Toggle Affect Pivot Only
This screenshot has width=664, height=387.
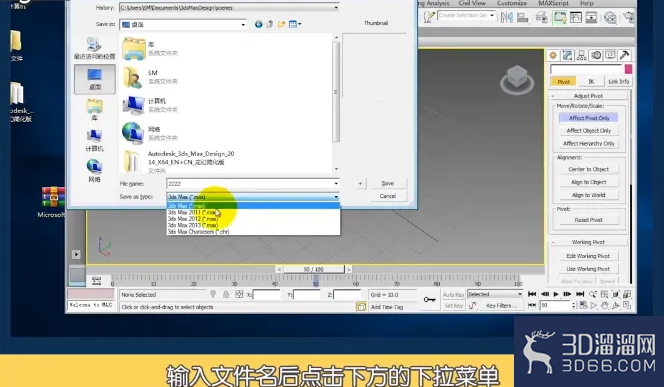tap(589, 118)
